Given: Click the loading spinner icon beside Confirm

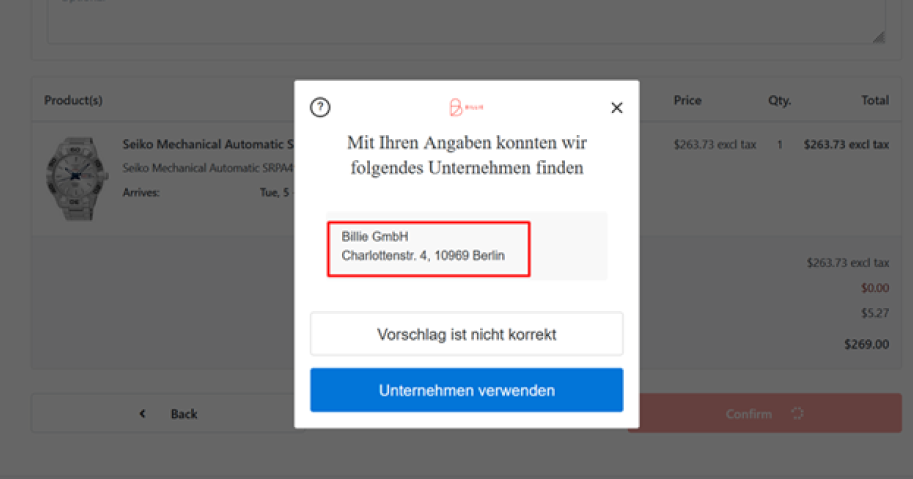Looking at the screenshot, I should click(797, 414).
